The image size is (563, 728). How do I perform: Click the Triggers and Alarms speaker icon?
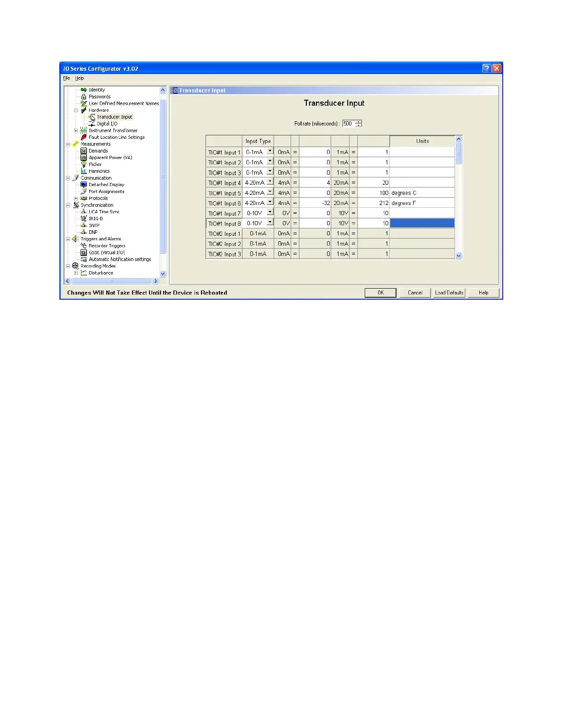pos(75,239)
